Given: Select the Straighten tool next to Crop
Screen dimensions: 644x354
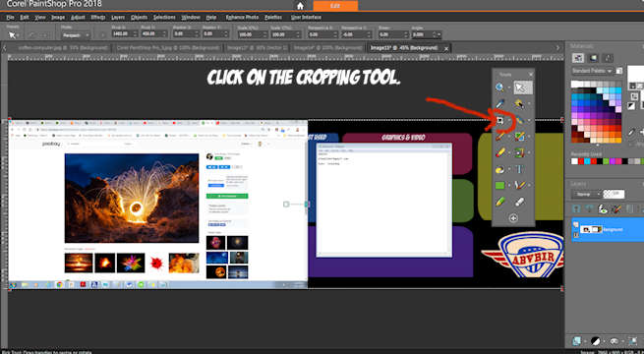Looking at the screenshot, I should click(519, 120).
